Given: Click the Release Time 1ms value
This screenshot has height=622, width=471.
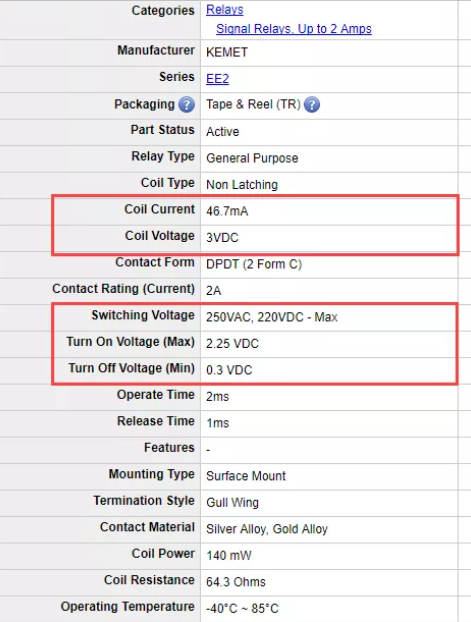Looking at the screenshot, I should (x=217, y=423).
